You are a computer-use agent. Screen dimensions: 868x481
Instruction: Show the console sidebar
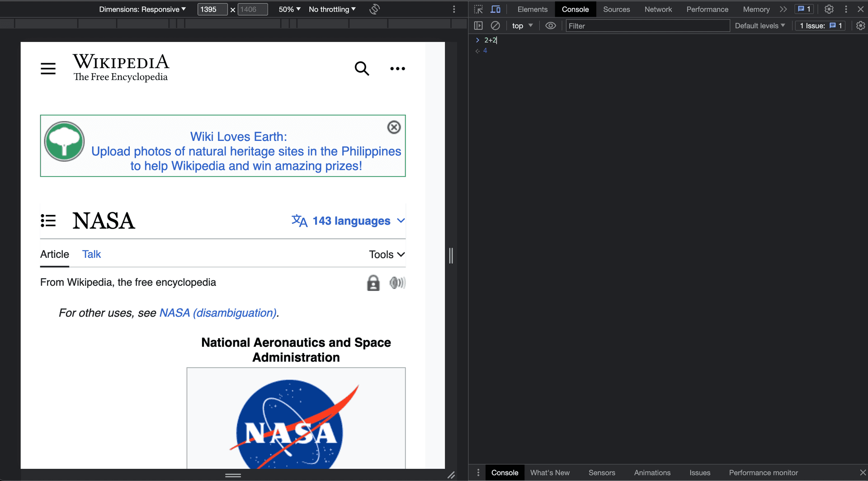coord(478,26)
